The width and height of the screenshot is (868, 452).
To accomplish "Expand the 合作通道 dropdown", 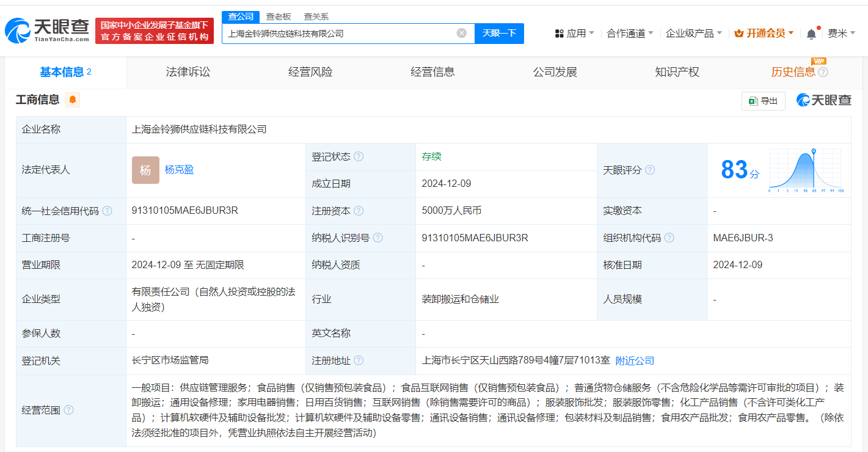I will click(630, 34).
